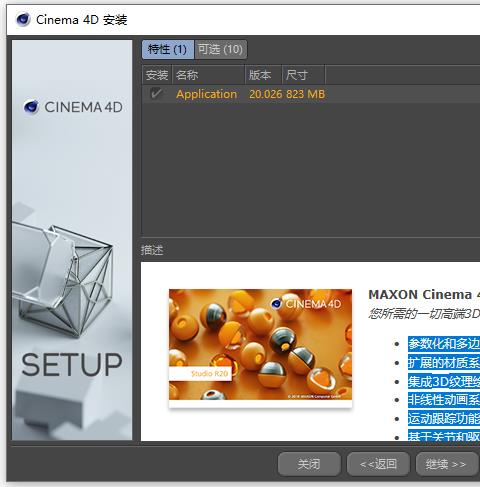This screenshot has width=480, height=487.
Task: Click the highlighted bullet starting 集成3D纹理
Action: pos(444,381)
